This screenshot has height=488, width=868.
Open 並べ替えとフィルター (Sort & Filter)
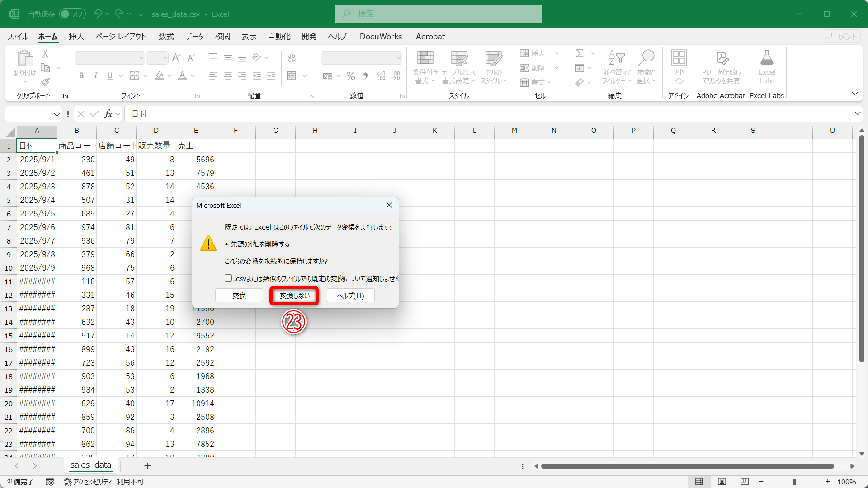[x=616, y=67]
